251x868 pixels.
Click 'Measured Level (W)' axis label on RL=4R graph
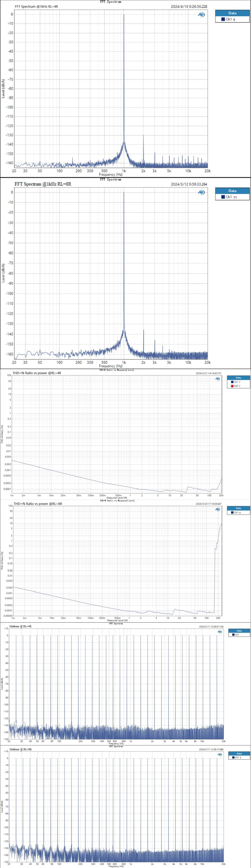click(x=117, y=498)
